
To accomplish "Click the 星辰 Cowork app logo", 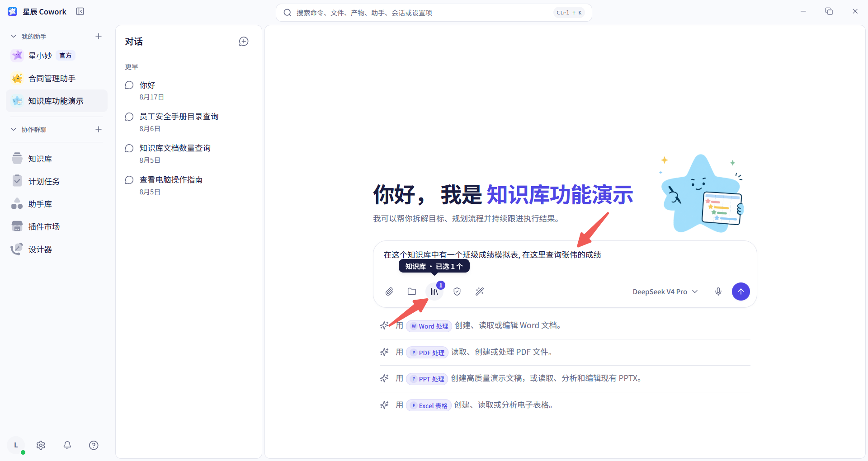I will (13, 12).
